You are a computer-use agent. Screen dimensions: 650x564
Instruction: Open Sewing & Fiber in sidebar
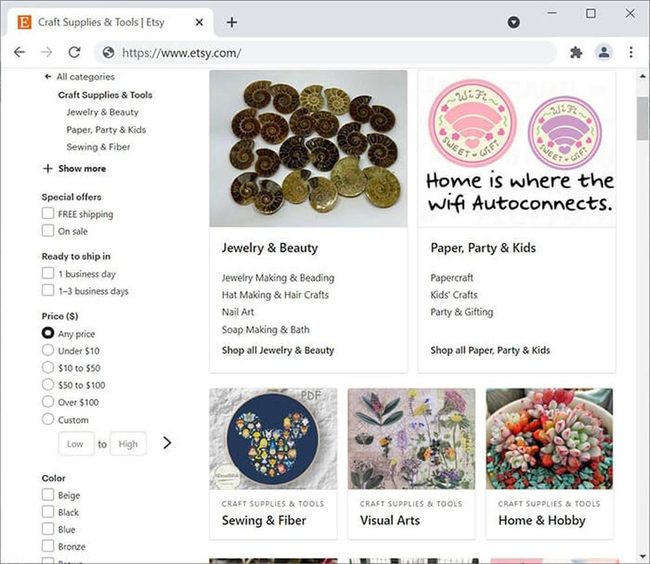point(98,147)
